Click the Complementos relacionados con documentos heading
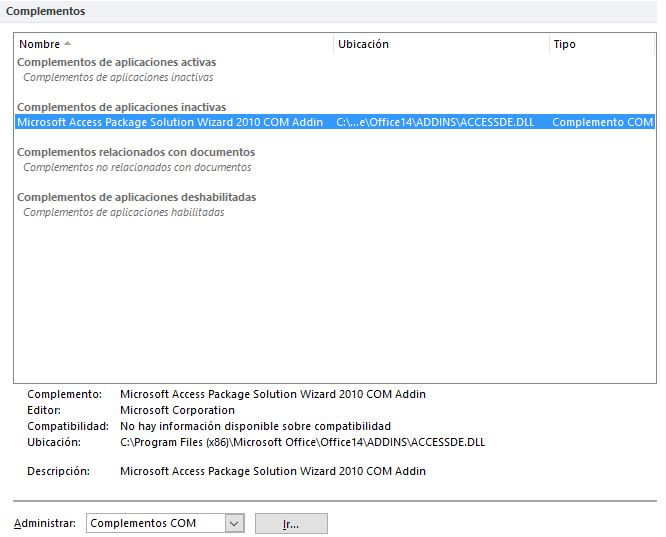The width and height of the screenshot is (666, 537). click(136, 152)
